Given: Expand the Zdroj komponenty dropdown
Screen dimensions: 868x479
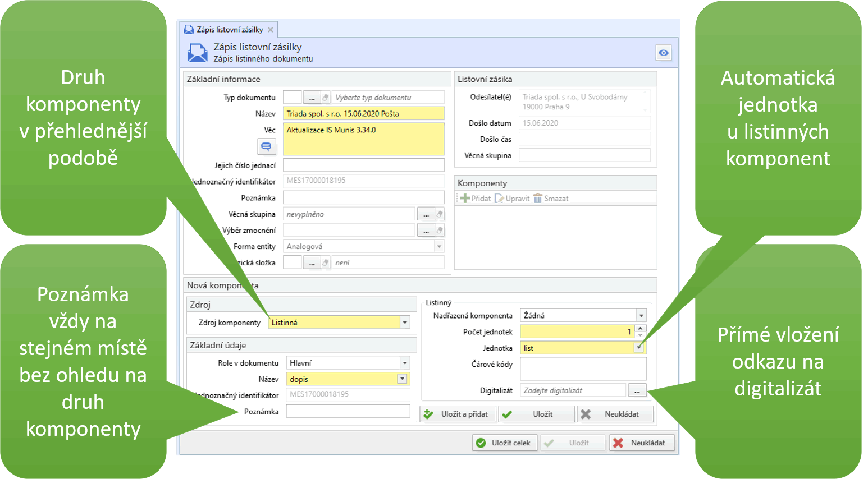Looking at the screenshot, I should click(405, 323).
